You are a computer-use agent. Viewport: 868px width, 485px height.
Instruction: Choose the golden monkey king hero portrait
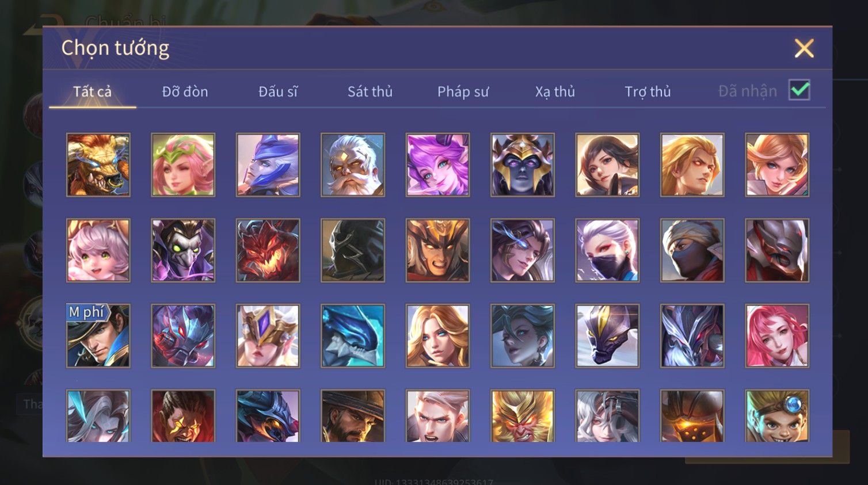[x=523, y=416]
